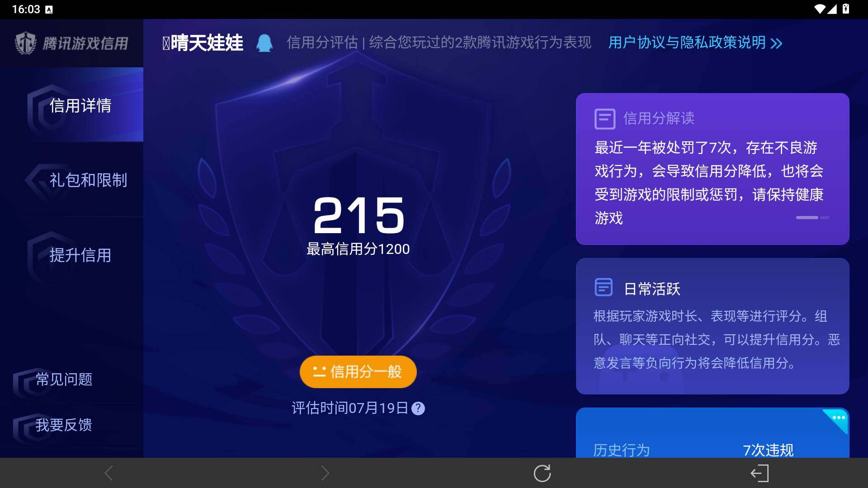The height and width of the screenshot is (488, 868).
Task: Click the browser back arrow
Action: pos(108,473)
